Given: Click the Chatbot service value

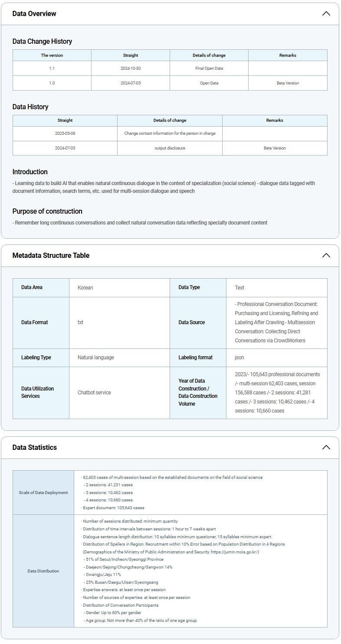Looking at the screenshot, I should pos(94,393).
